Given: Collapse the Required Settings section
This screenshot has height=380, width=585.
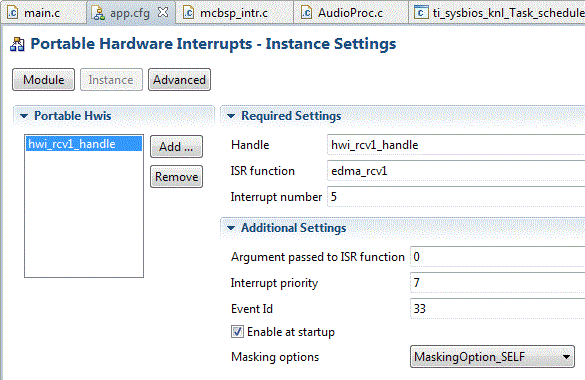Looking at the screenshot, I should pos(231,116).
